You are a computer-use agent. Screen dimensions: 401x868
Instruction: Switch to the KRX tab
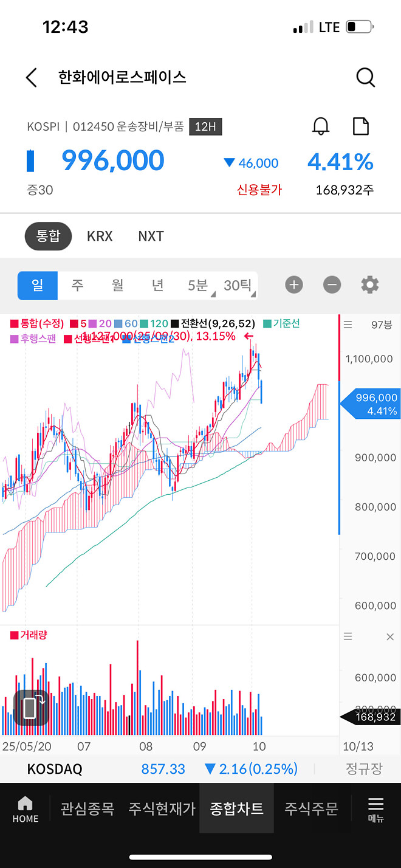pos(100,236)
